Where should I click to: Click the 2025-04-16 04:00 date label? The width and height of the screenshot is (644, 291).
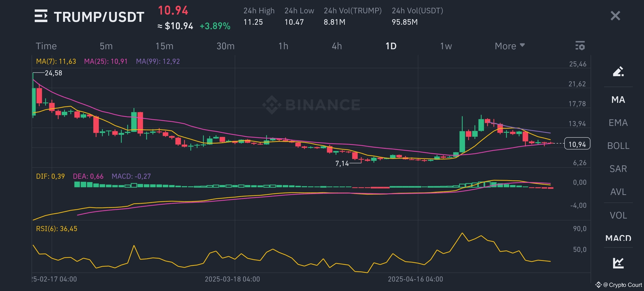tap(415, 279)
